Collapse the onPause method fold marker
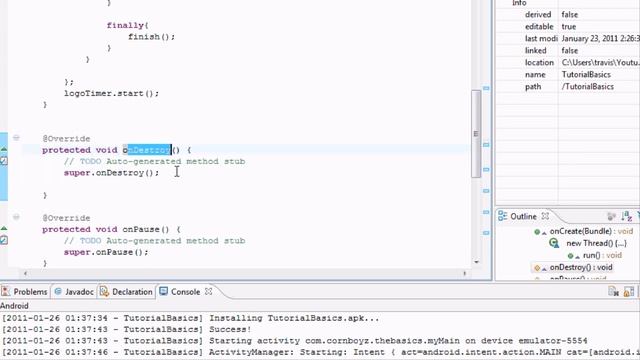The height and width of the screenshot is (360, 640). click(16, 217)
